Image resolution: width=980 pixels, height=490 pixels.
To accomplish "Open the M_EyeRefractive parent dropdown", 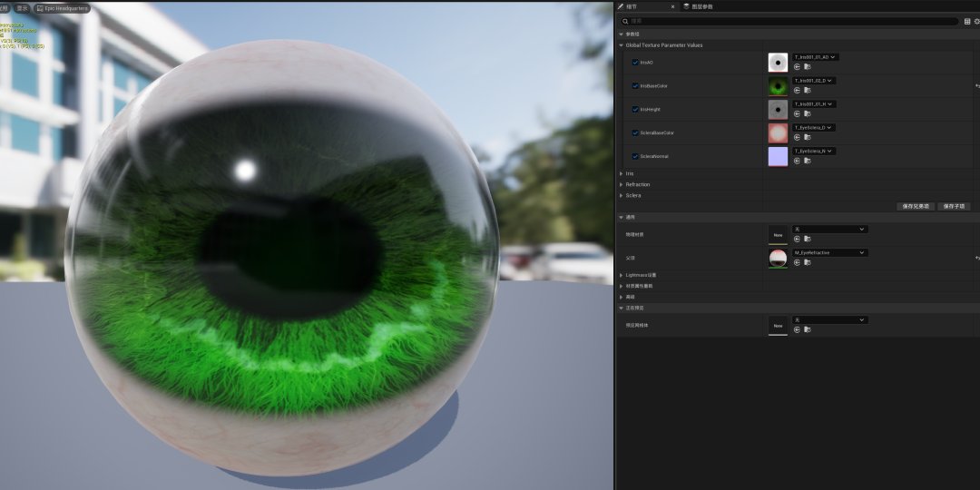I will coord(830,252).
